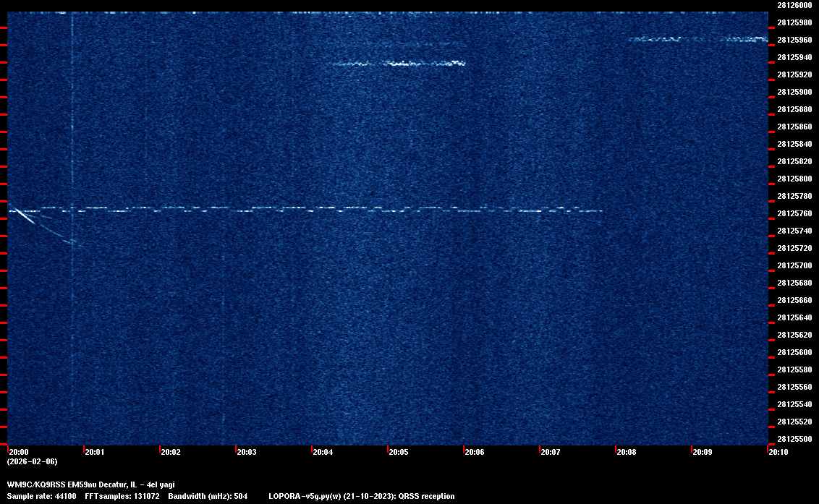The width and height of the screenshot is (819, 504).
Task: Click the 20:00 time axis label
Action: [x=19, y=452]
